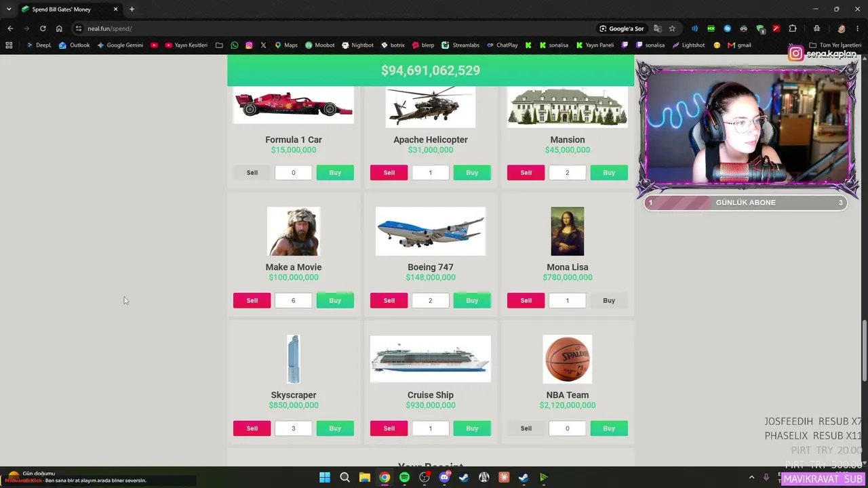
Task: Click the Mona Lisa painting image
Action: point(568,231)
